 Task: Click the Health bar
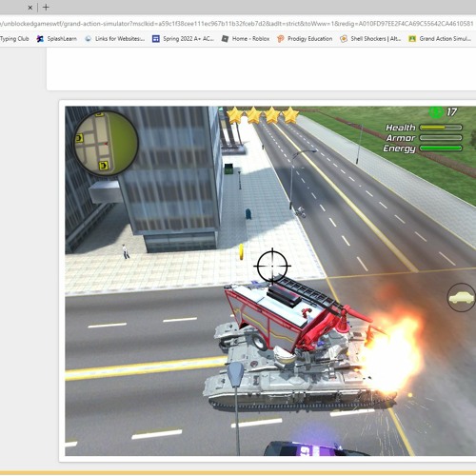(x=441, y=128)
